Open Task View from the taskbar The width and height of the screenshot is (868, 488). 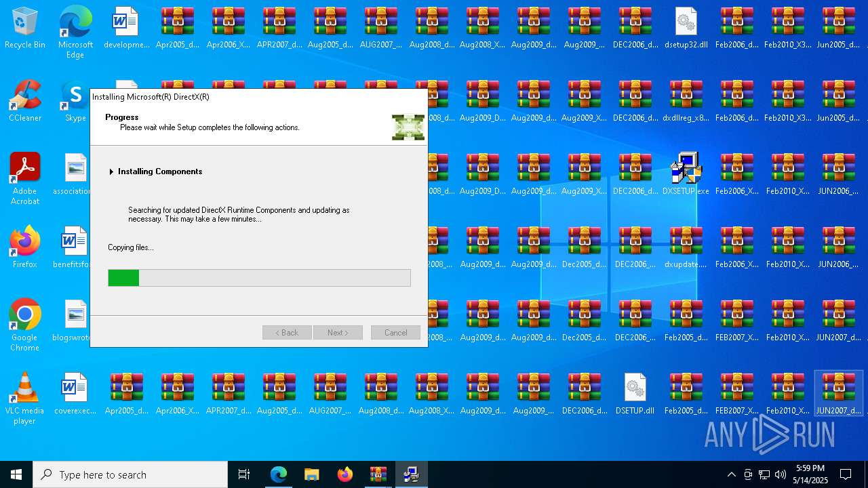pos(244,474)
